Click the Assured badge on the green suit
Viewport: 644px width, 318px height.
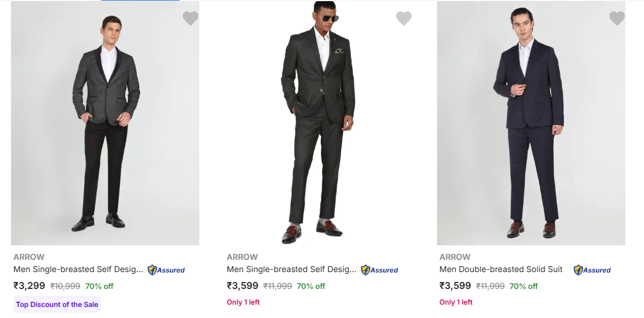tap(380, 270)
